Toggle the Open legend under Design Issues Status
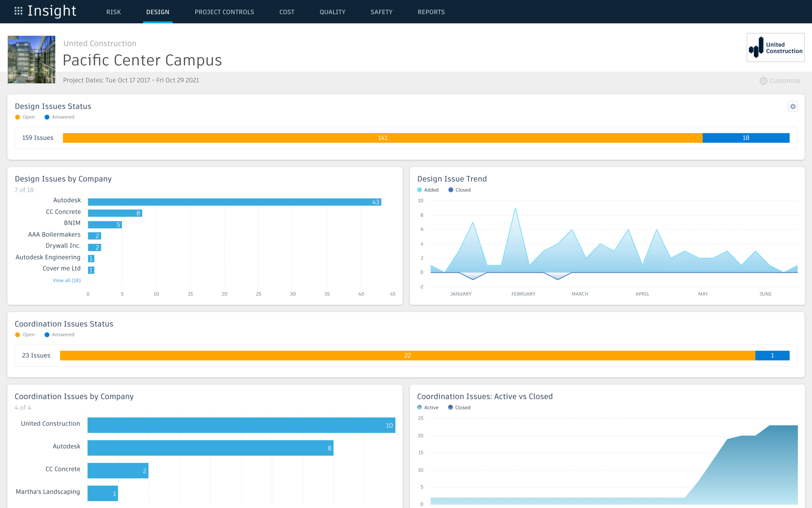Viewport: 812px width, 508px height. point(25,117)
